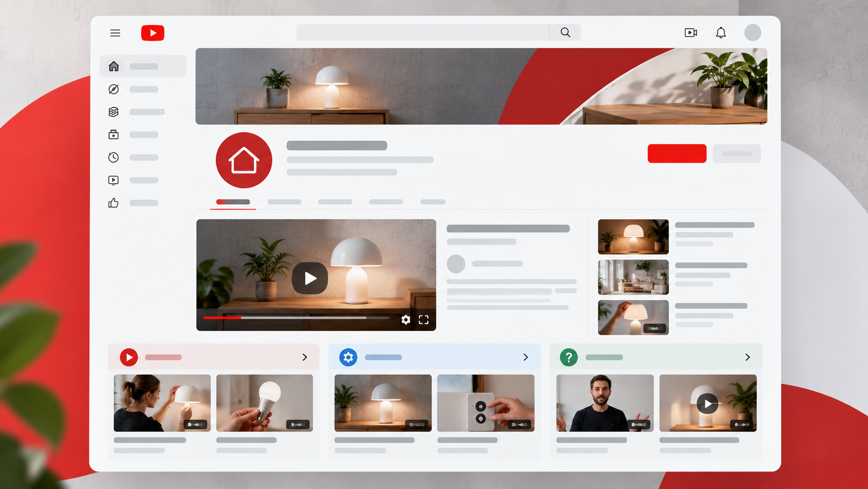Select the fifth channel tab

tap(433, 202)
